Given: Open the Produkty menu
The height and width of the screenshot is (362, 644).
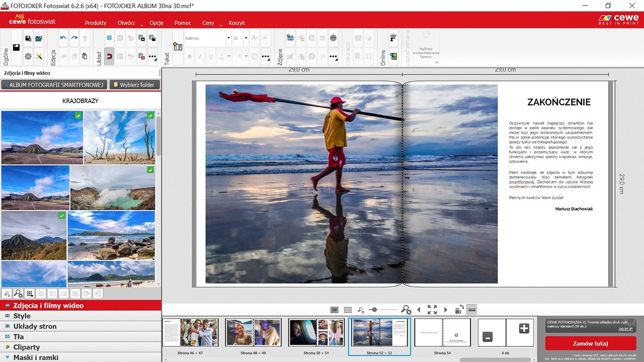Looking at the screenshot, I should tap(96, 23).
